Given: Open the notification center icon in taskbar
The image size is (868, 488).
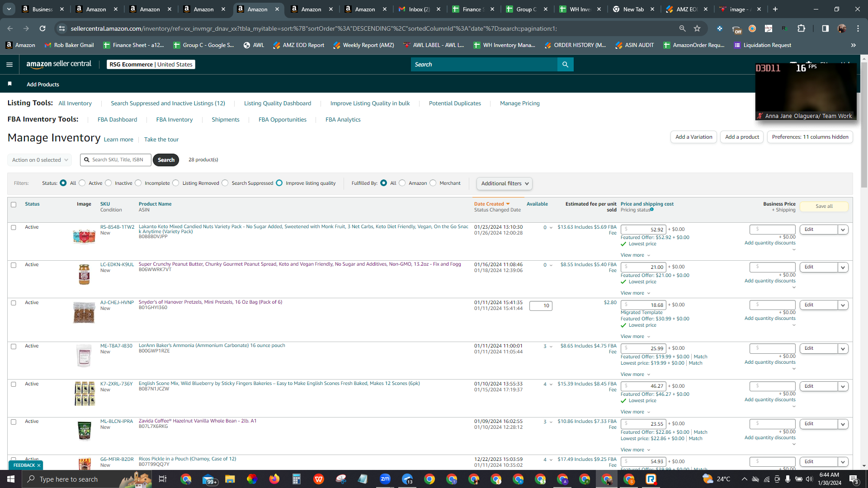Looking at the screenshot, I should [x=854, y=479].
